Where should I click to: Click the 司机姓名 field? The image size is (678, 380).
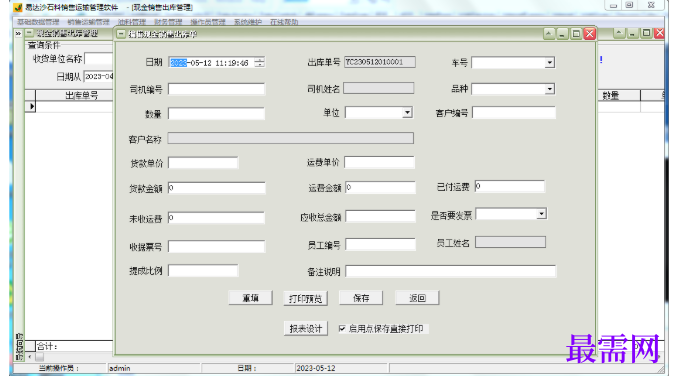coord(379,88)
